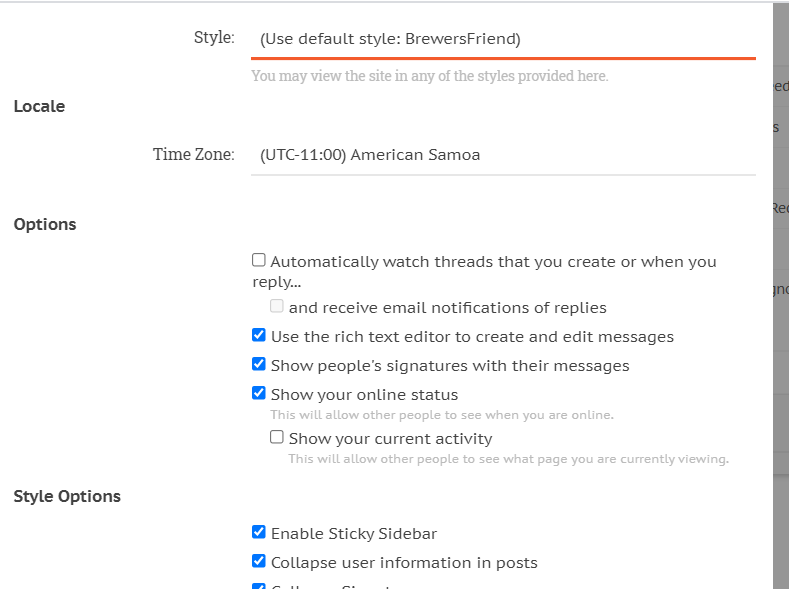This screenshot has height=589, width=789.
Task: Disable the Enable Sticky Sidebar checkbox
Action: tap(259, 533)
